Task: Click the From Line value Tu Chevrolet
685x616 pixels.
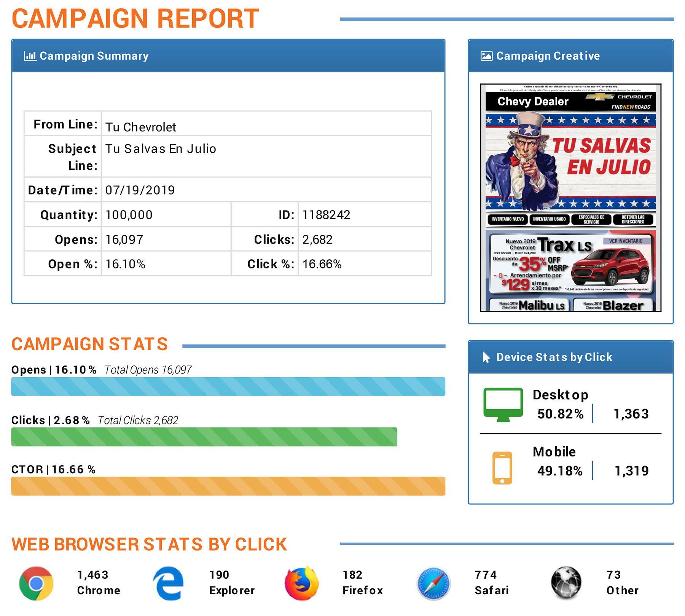Action: (141, 127)
